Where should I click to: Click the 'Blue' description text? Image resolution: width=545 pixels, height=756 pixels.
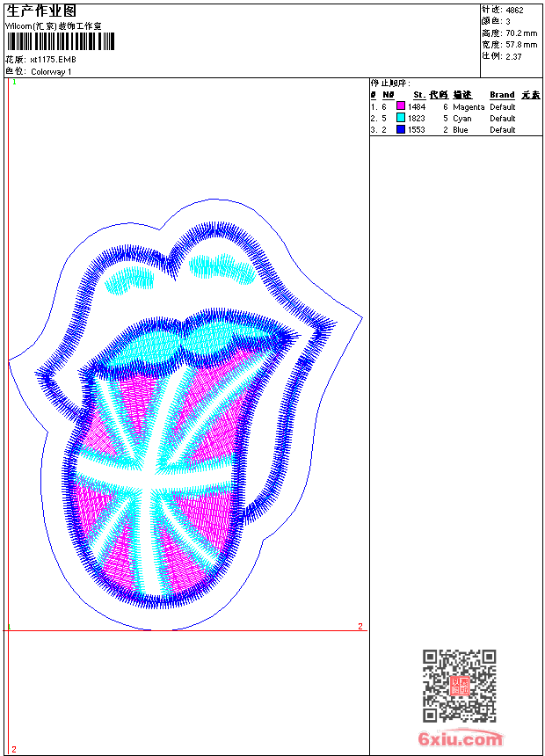point(460,130)
